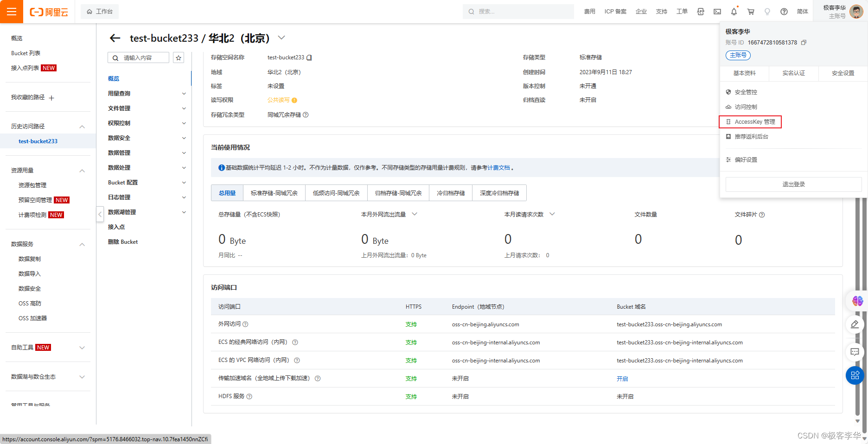Click the floating edit pencil icon

point(855,324)
